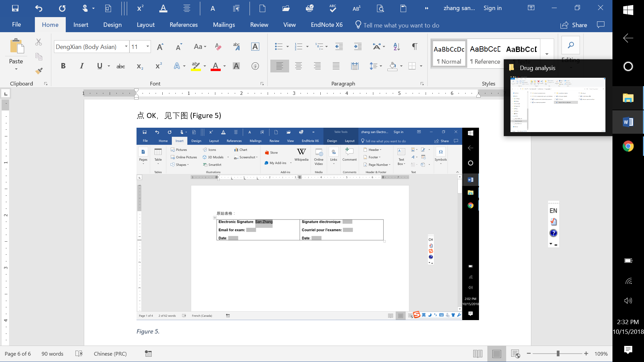Viewport: 644px width, 362px height.
Task: Click the Increase Indent icon
Action: click(x=358, y=47)
